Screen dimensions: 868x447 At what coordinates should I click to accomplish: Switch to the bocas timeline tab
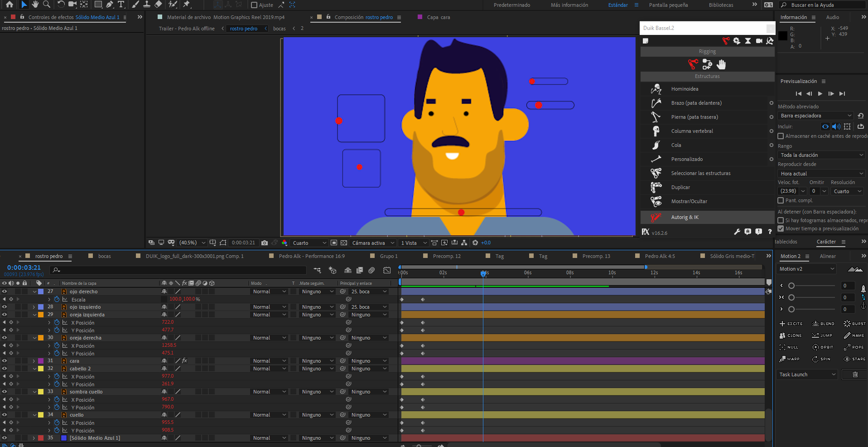[x=104, y=256]
